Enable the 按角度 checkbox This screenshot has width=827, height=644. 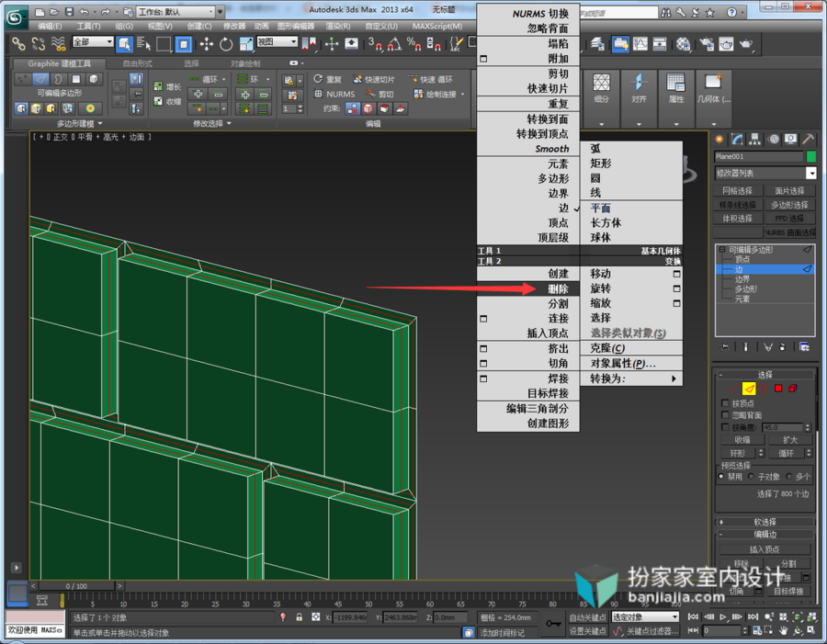coord(725,427)
